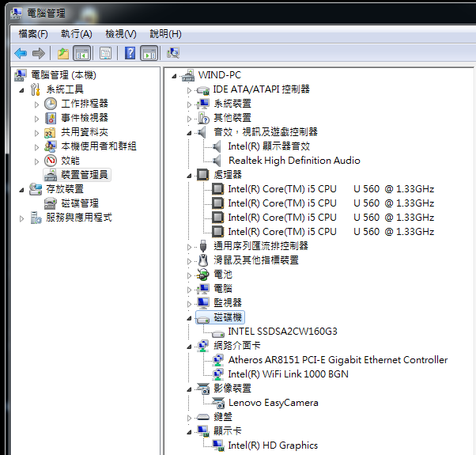Click the 存放裝置 storage icon
The height and width of the screenshot is (455, 476).
36,189
